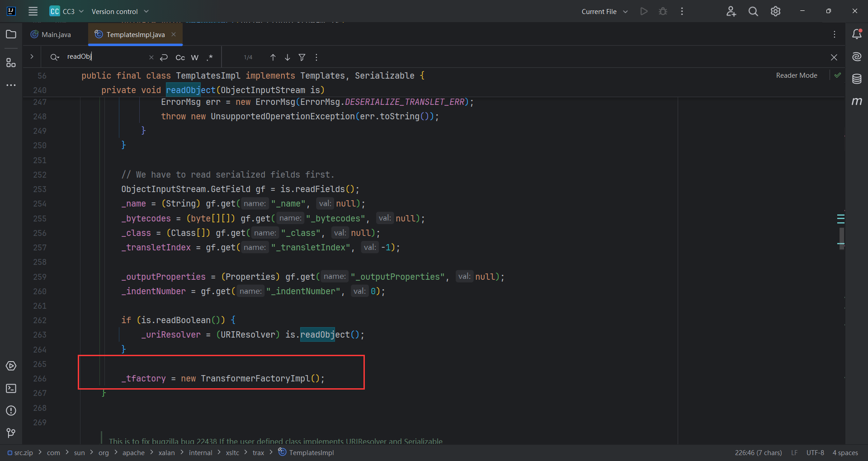The image size is (868, 461).
Task: Open Version control dropdown
Action: click(x=120, y=11)
